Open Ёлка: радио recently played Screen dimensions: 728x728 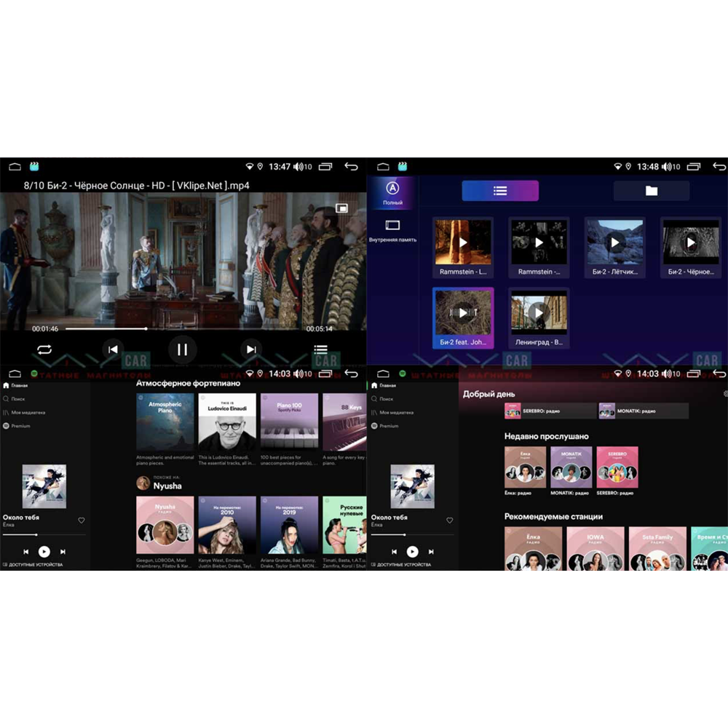pyautogui.click(x=525, y=471)
